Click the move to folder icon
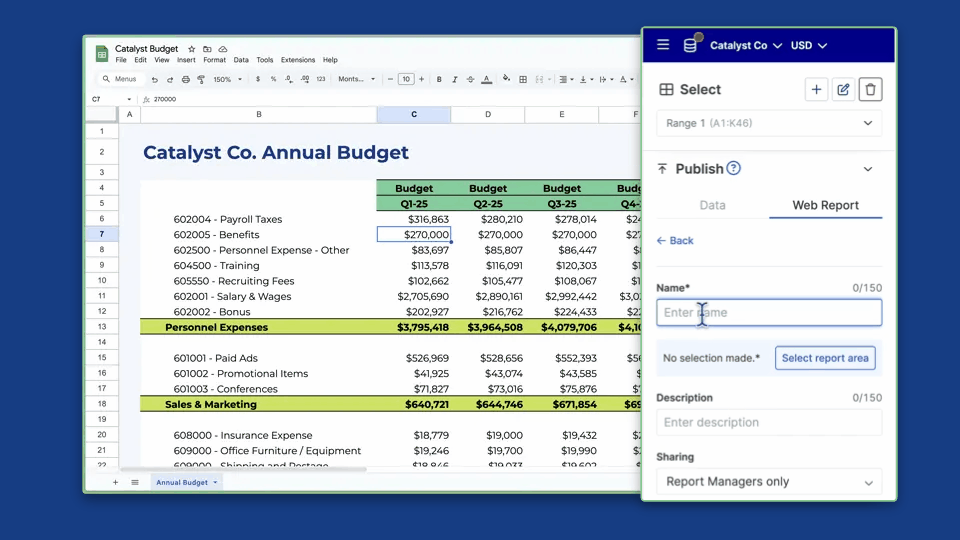Image resolution: width=960 pixels, height=540 pixels. [207, 49]
